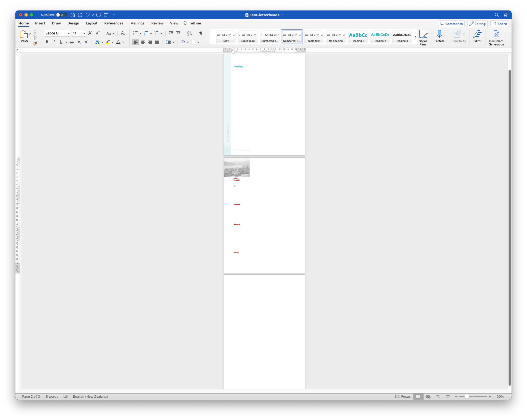The width and height of the screenshot is (527, 420).
Task: Switch to the Layout tab
Action: pyautogui.click(x=91, y=23)
